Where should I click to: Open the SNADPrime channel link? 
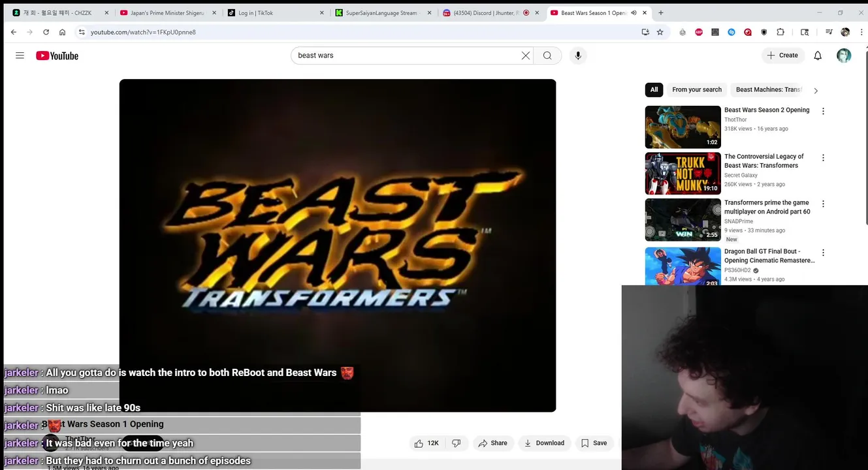click(739, 221)
